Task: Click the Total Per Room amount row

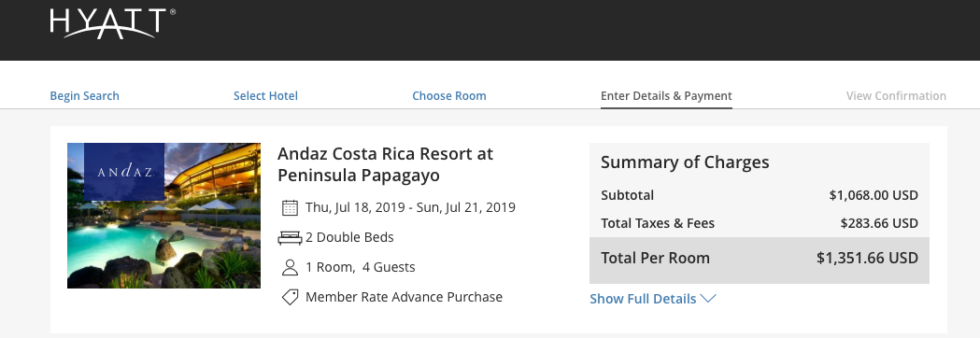Action: [760, 258]
